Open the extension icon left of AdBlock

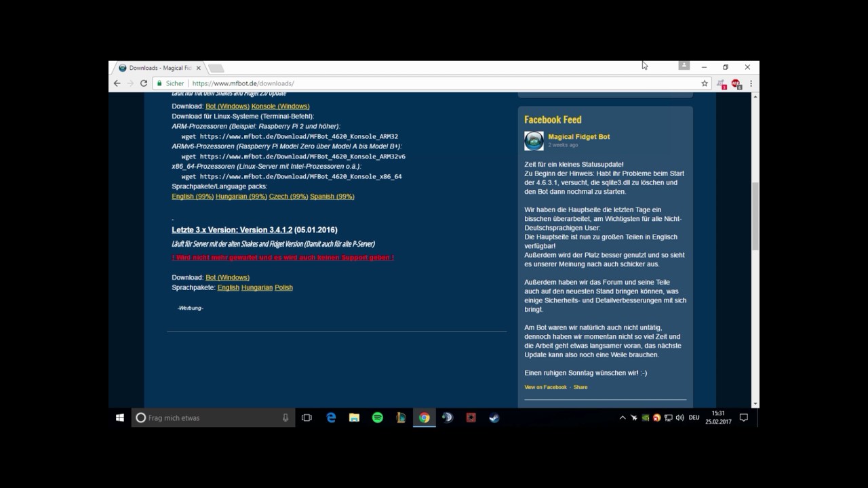[722, 84]
